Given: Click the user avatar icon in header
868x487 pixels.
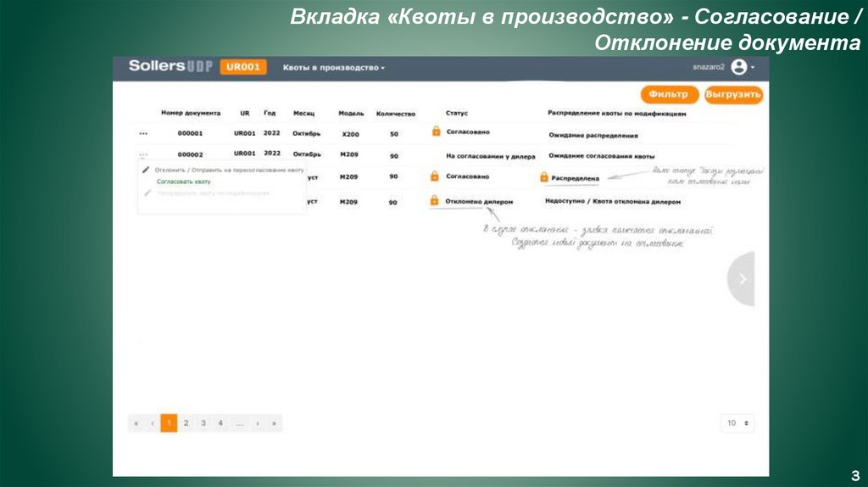Looking at the screenshot, I should point(738,67).
